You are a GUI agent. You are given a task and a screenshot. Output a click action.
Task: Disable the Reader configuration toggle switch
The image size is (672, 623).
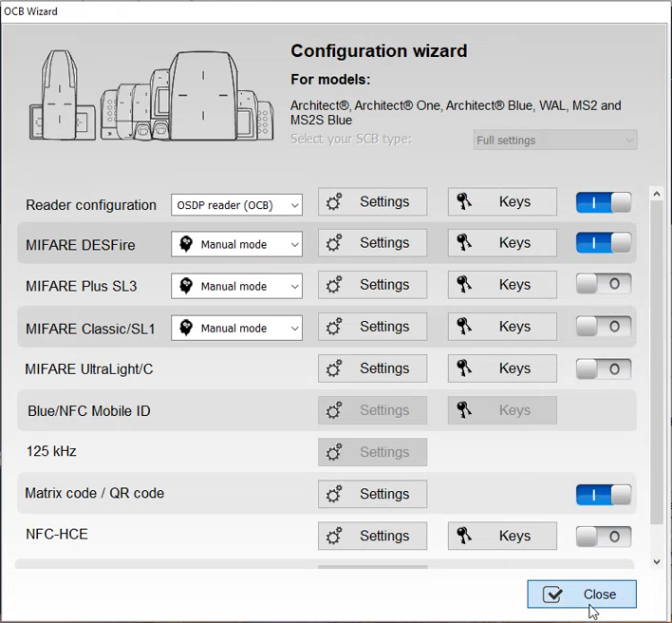coord(604,202)
